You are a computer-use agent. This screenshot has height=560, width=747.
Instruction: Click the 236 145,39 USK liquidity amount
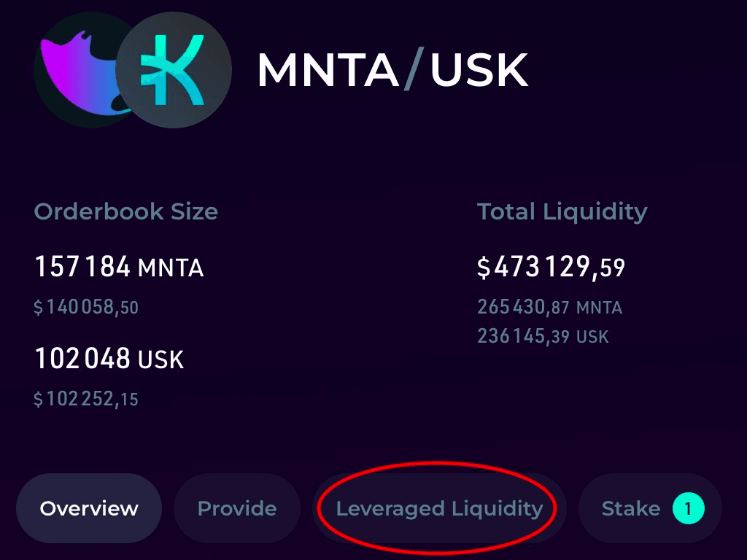tap(543, 336)
